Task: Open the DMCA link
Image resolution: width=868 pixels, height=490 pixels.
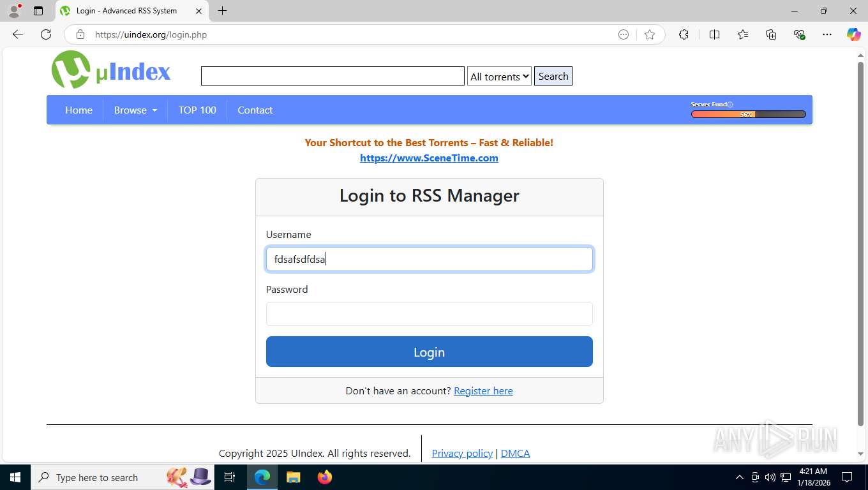Action: pos(515,453)
